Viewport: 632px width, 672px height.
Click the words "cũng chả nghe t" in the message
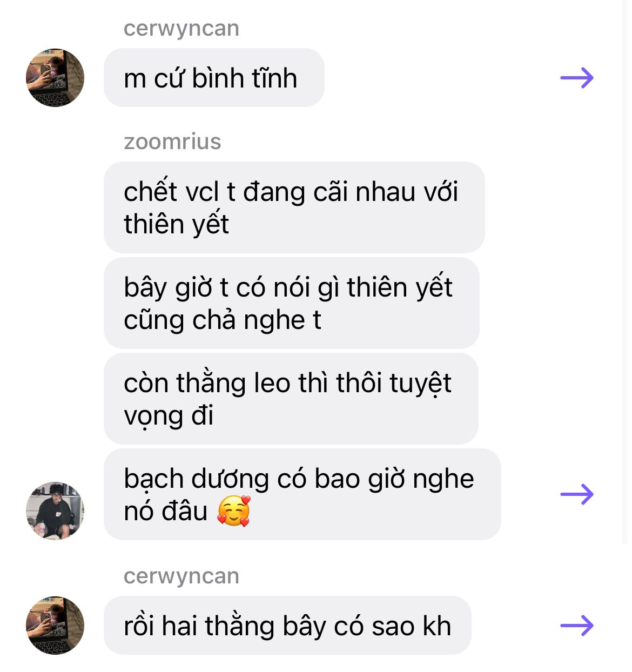click(223, 320)
